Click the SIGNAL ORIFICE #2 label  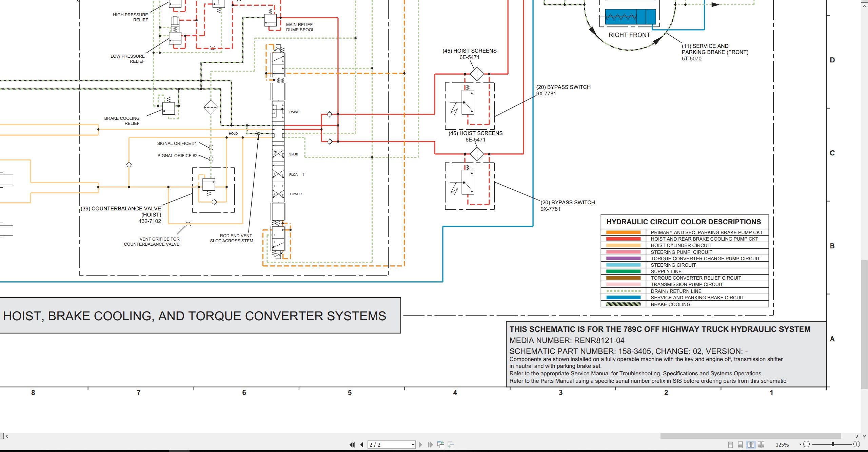click(177, 155)
